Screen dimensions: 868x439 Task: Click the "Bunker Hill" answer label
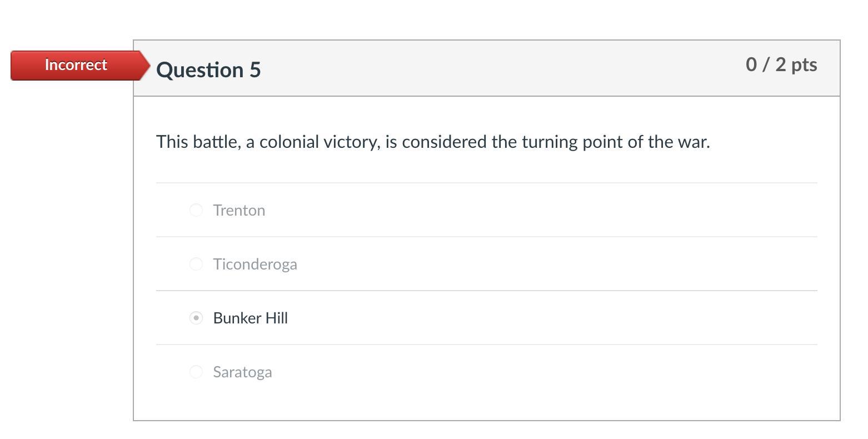tap(250, 318)
